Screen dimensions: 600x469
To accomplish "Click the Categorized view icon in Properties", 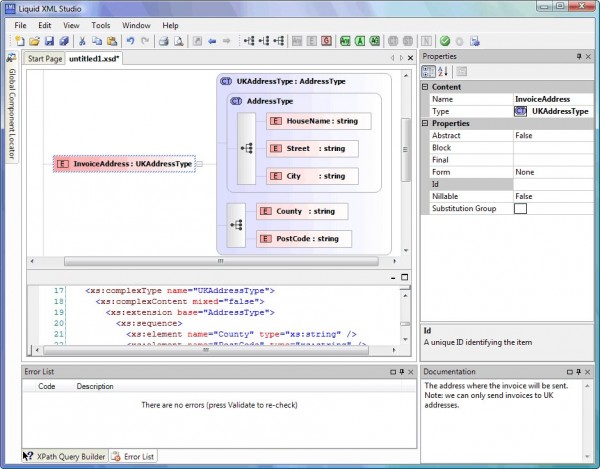I will [429, 72].
